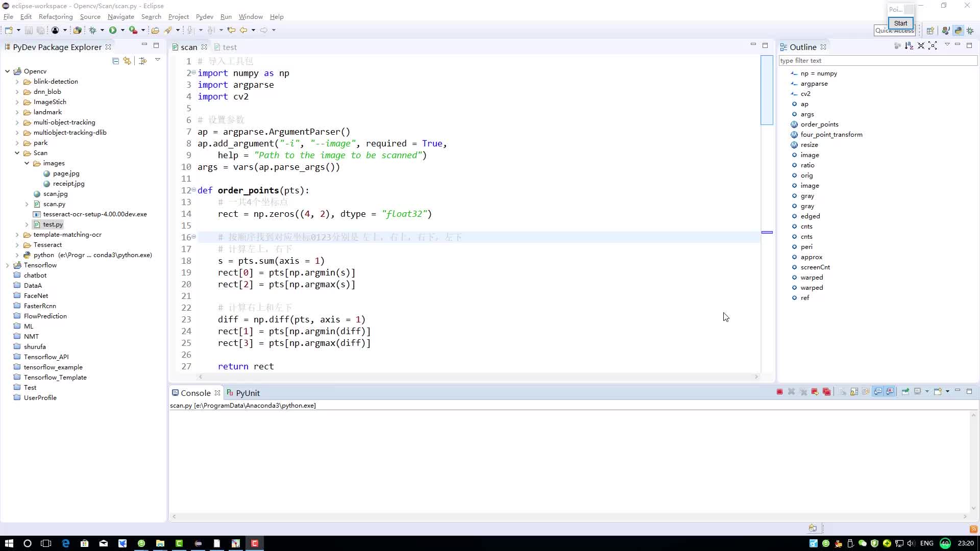Image resolution: width=980 pixels, height=551 pixels.
Task: Click the scan tab in editor
Action: 188,47
